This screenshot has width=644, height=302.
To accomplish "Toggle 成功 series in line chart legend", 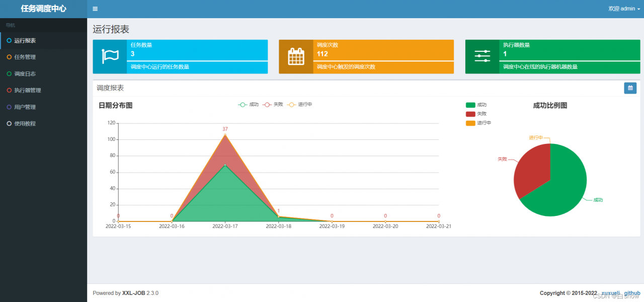I will (x=248, y=105).
